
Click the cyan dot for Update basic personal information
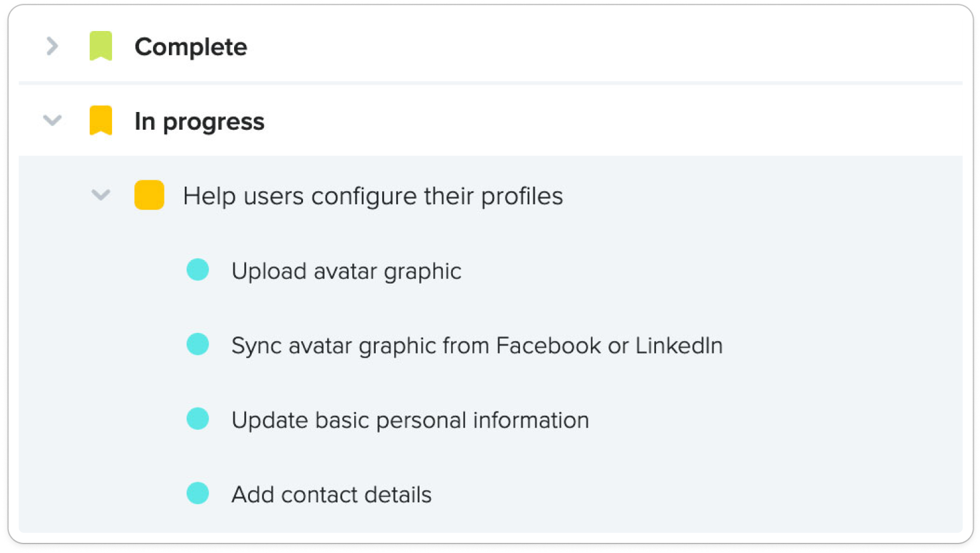(197, 419)
